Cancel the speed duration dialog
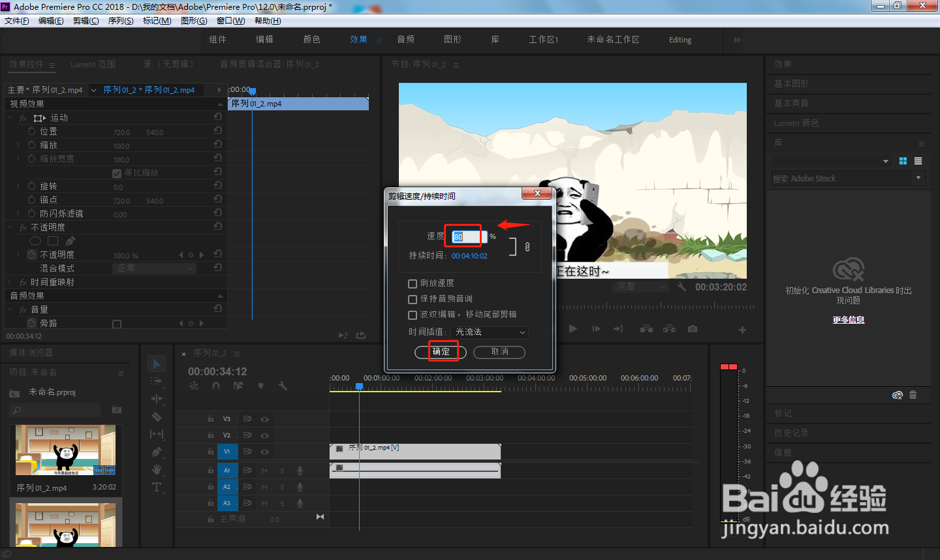This screenshot has height=560, width=940. coord(499,352)
